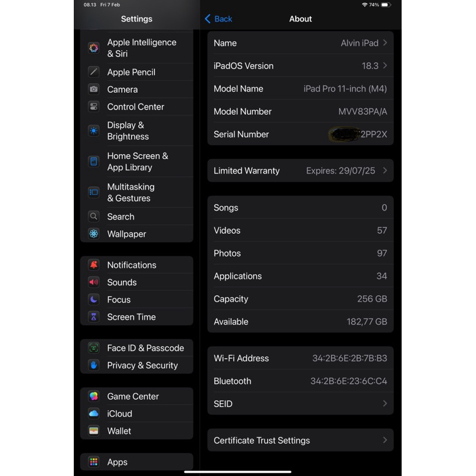
Task: Tap the Model Number value MVV83PA/A
Action: pyautogui.click(x=363, y=111)
